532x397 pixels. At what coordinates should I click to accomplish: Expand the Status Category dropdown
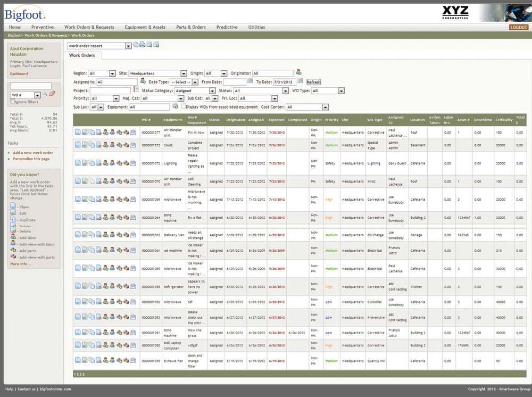pos(213,90)
